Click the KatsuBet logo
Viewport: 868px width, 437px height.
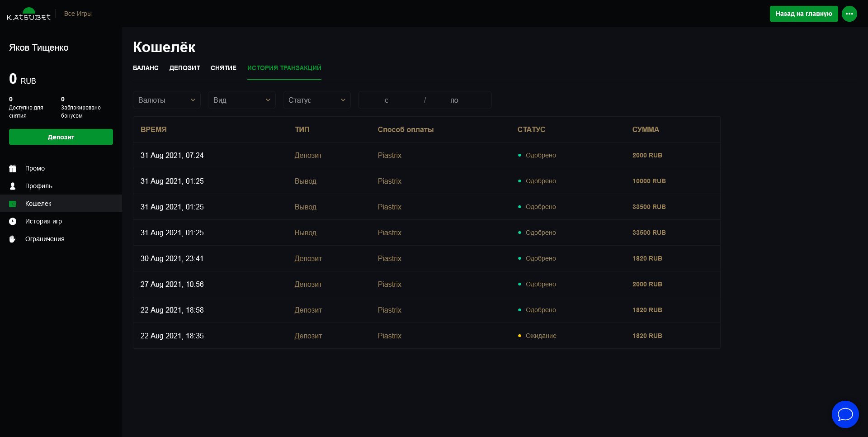click(x=28, y=14)
